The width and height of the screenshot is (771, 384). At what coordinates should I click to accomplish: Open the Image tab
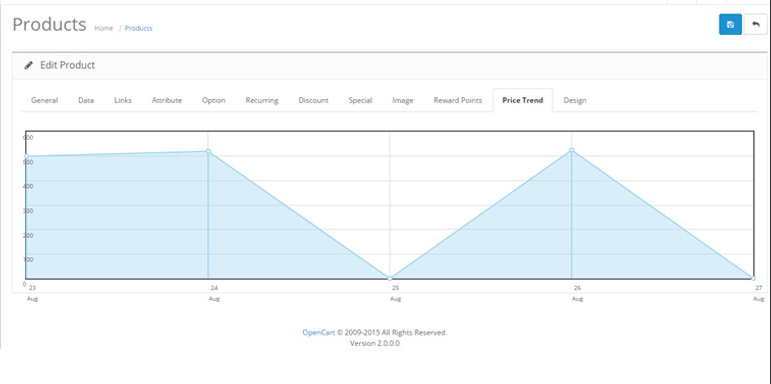click(403, 100)
